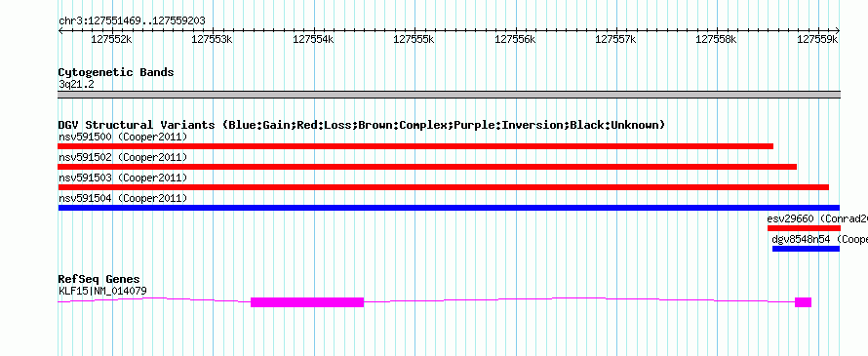Click the 127558k ruler tick label

(717, 39)
